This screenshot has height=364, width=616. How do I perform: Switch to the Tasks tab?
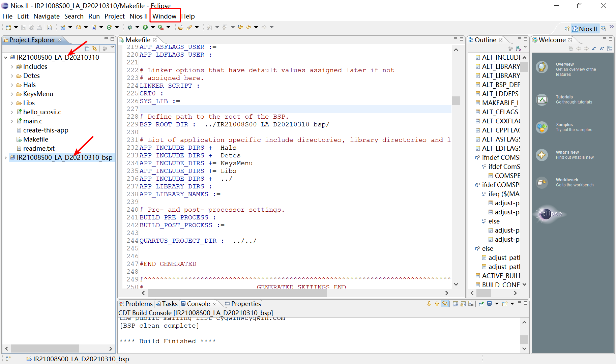pos(167,304)
